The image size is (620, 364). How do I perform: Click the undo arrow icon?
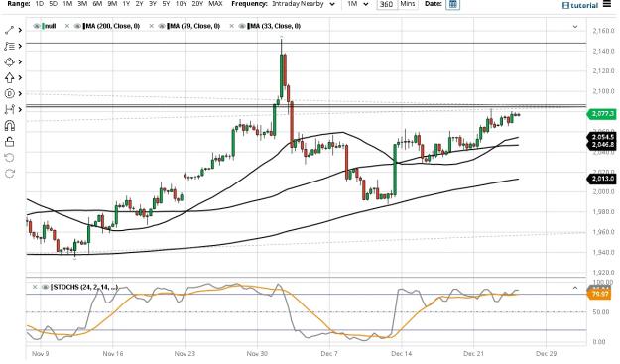(10, 158)
